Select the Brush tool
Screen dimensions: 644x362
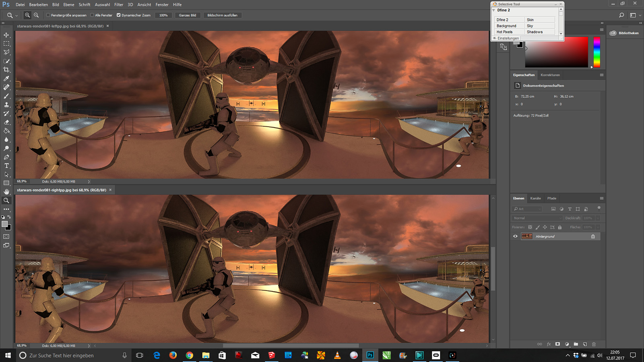[x=6, y=96]
